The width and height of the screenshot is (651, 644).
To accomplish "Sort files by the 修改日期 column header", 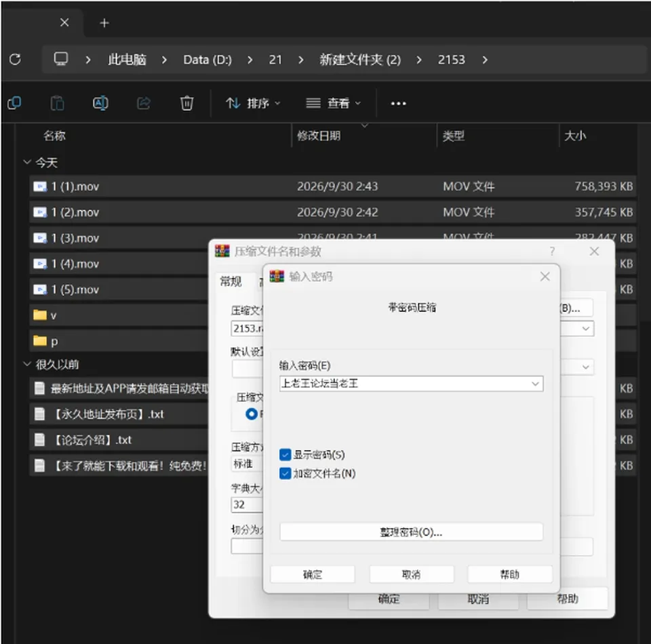I will tap(319, 136).
